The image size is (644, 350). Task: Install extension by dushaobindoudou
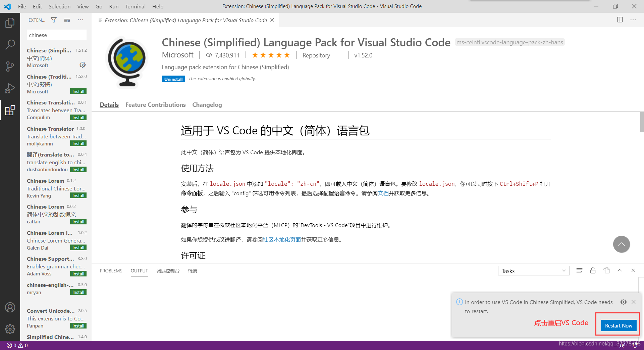click(x=78, y=170)
